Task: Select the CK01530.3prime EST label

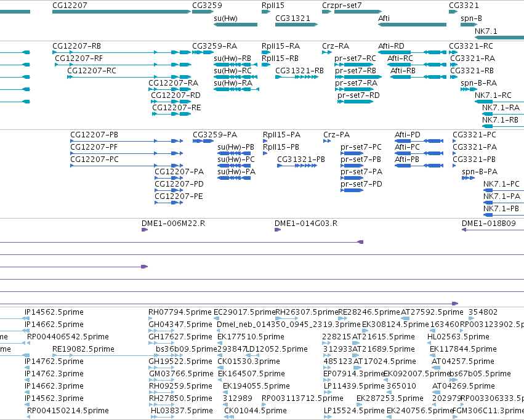Action: tap(249, 361)
